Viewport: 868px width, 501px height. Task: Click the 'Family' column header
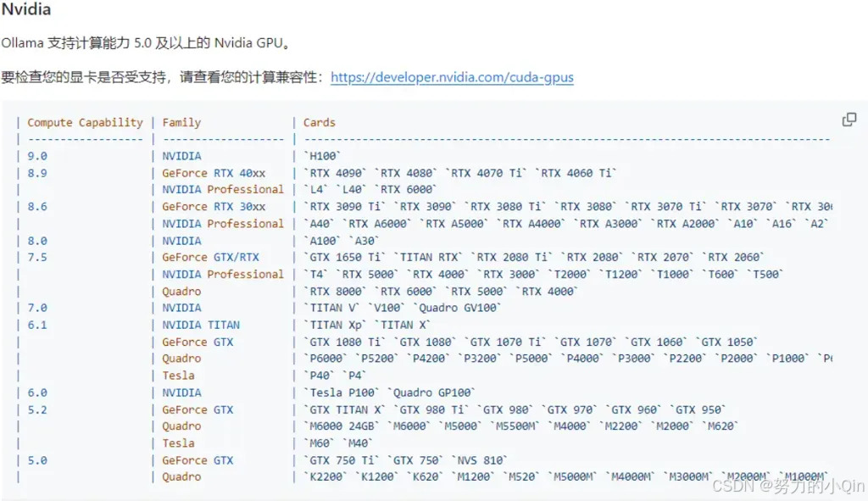(181, 122)
